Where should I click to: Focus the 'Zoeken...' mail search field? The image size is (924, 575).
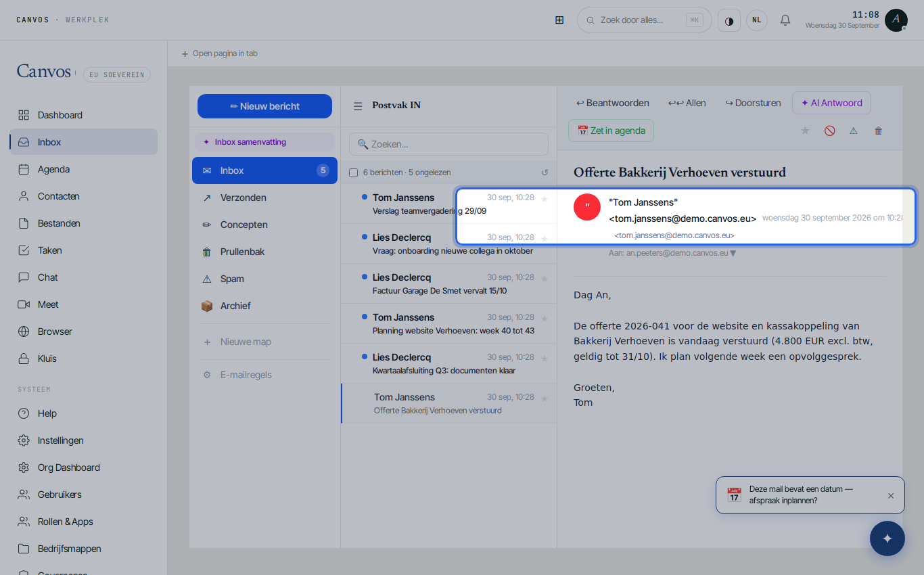[448, 144]
